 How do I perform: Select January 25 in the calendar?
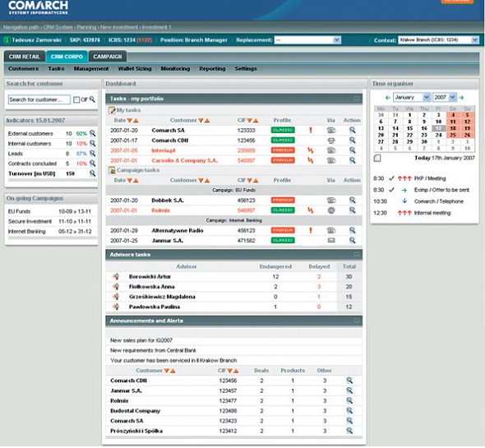point(453,135)
